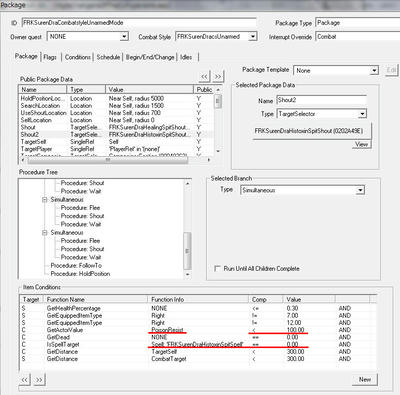
Task: Click the New condition button
Action: [x=365, y=379]
